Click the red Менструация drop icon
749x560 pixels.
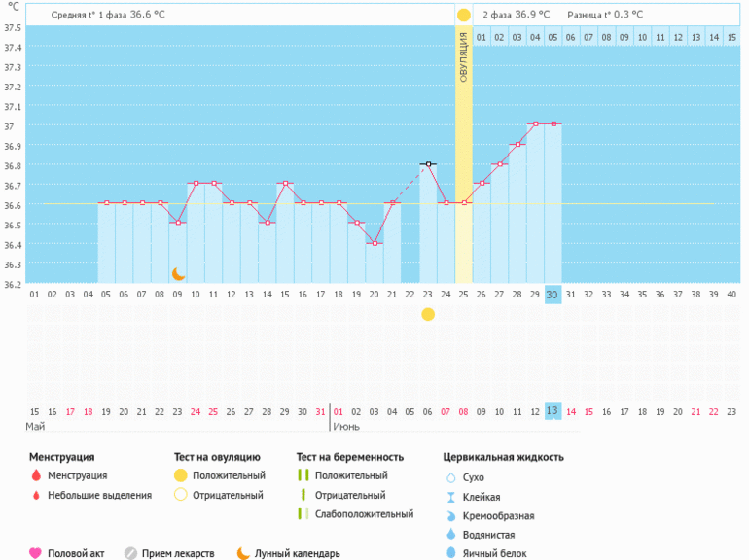36,475
